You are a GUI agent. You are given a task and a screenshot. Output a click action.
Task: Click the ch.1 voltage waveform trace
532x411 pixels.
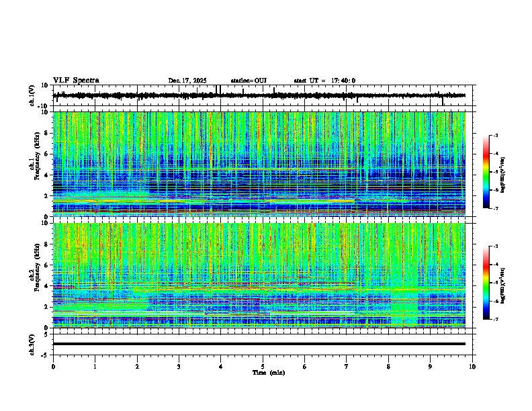pos(259,95)
